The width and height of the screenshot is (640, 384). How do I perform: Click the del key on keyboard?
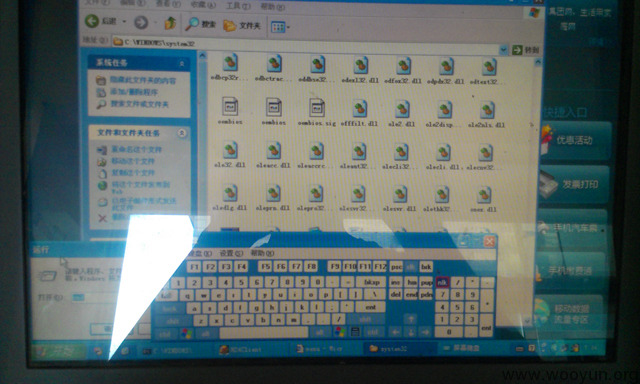[x=395, y=294]
